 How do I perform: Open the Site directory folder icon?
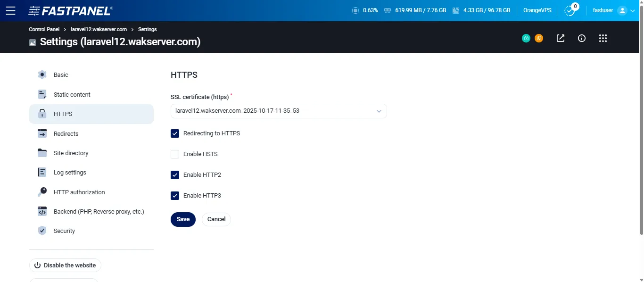coord(42,153)
